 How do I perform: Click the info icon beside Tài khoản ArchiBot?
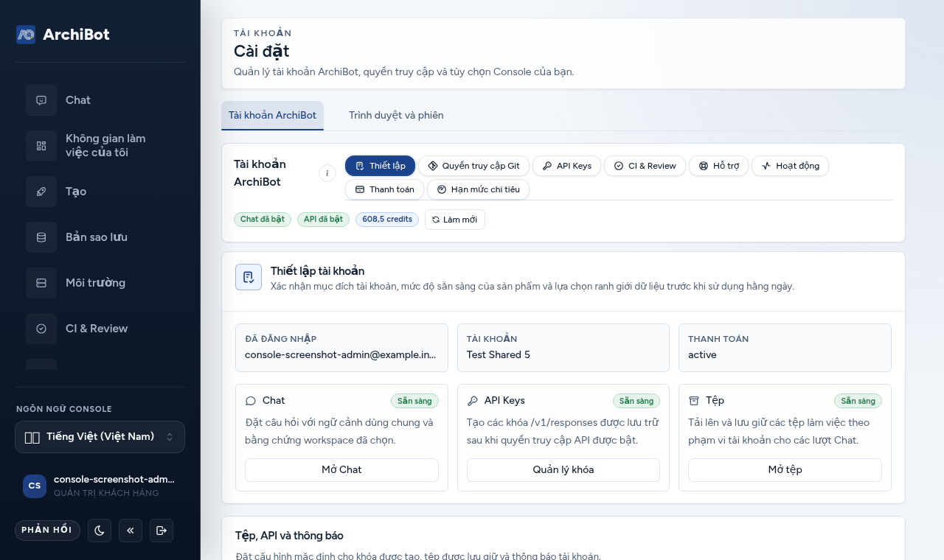(327, 173)
